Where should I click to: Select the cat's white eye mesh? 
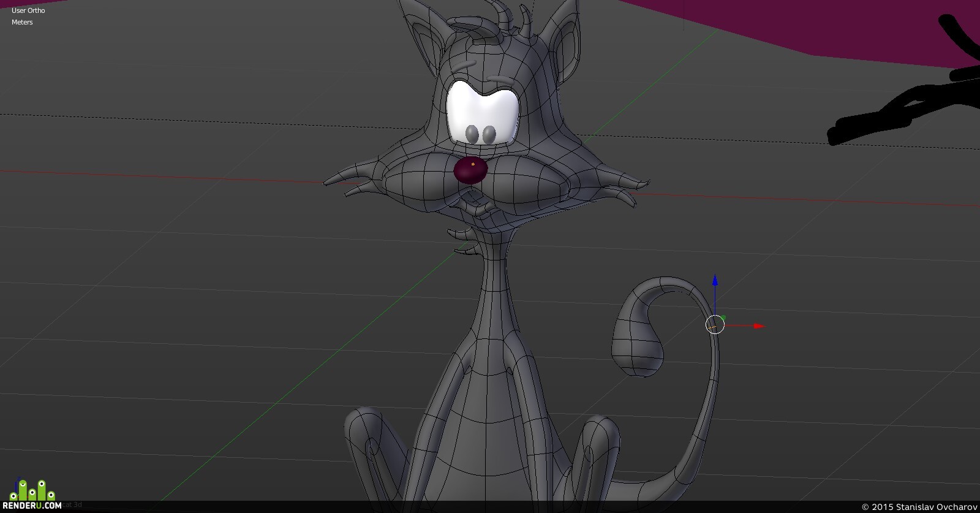[482, 115]
